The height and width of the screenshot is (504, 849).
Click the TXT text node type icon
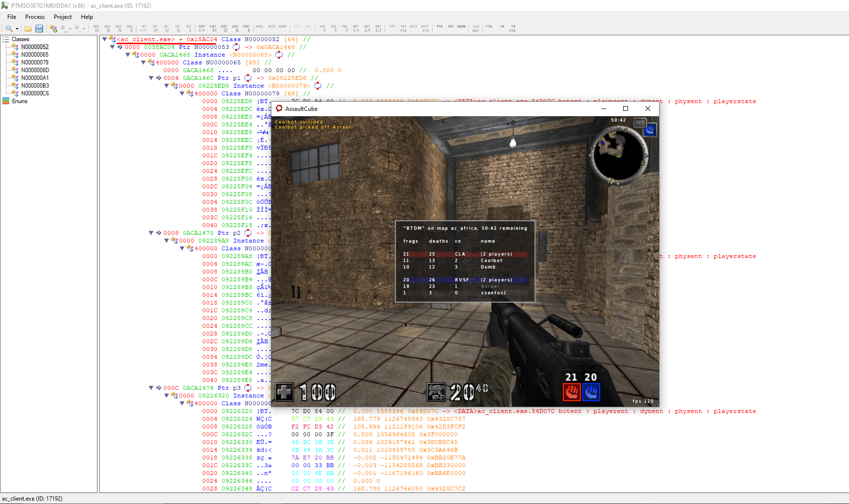click(x=392, y=27)
